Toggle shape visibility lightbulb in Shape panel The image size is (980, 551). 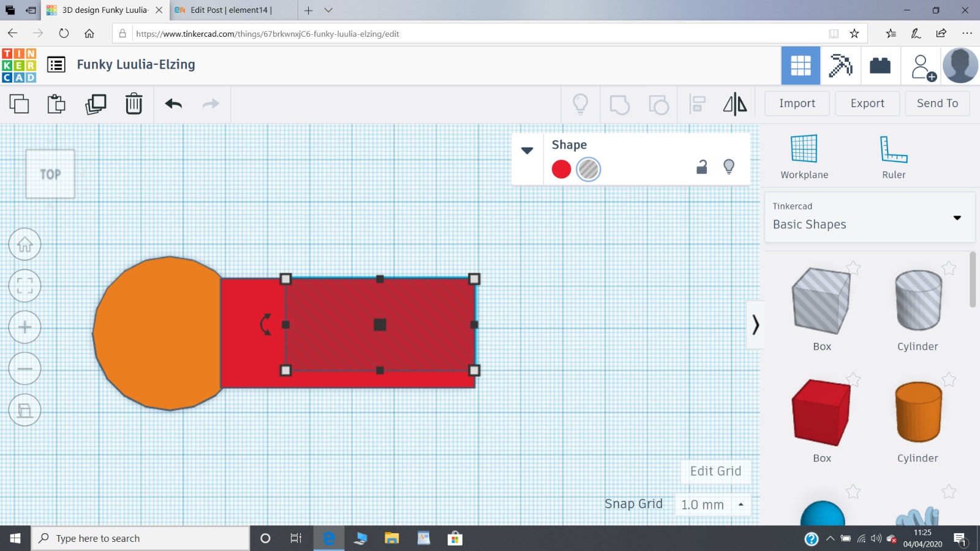729,167
